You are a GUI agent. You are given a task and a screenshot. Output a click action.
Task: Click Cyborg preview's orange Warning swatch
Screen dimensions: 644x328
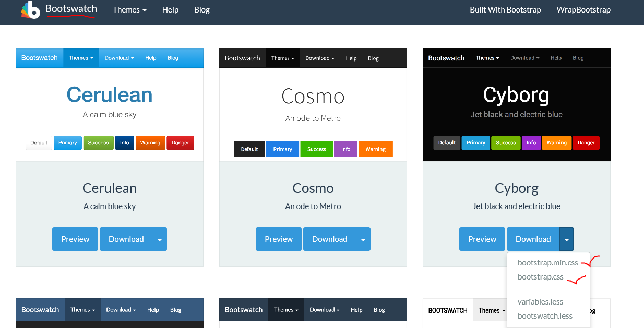[557, 143]
